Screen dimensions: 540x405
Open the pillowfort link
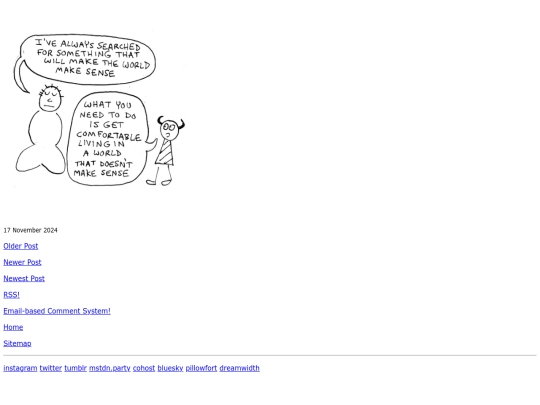pos(201,368)
